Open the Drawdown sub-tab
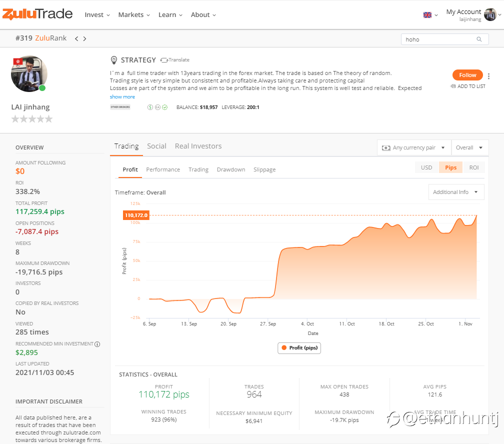Viewport: 504px width, 444px height. coord(231,170)
